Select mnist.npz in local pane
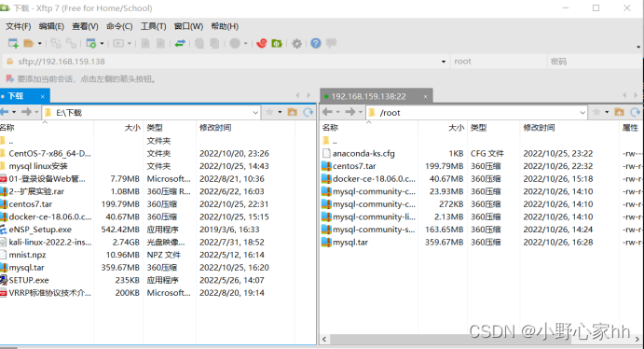Screen dimensions: 644x349 [27, 255]
